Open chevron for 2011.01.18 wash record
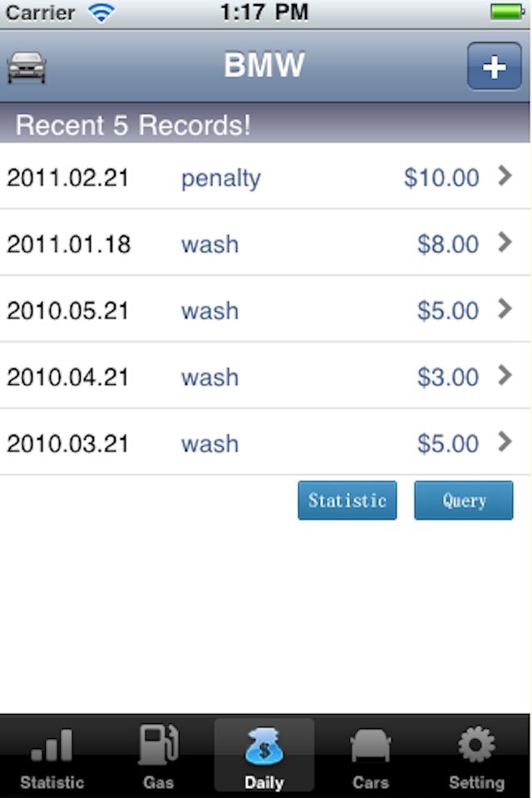 (x=505, y=242)
